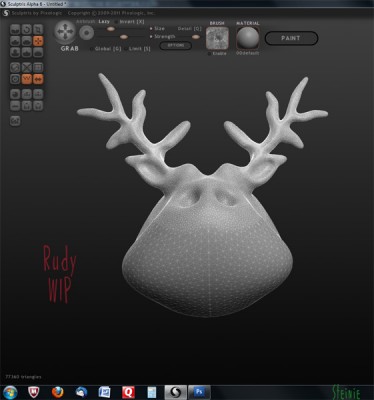This screenshot has width=374, height=400.
Task: Click the Detail slider handle
Action: [196, 37]
